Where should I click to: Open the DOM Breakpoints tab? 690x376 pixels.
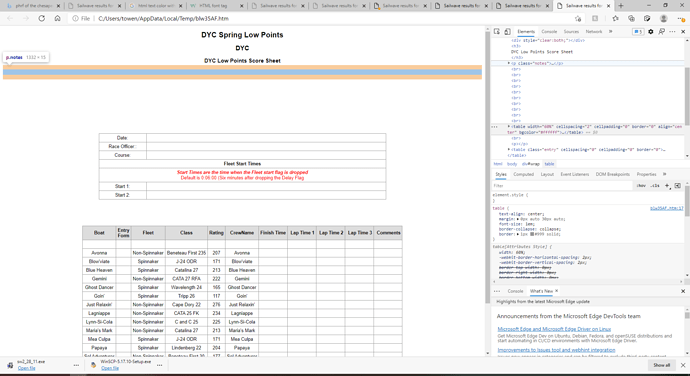point(613,174)
